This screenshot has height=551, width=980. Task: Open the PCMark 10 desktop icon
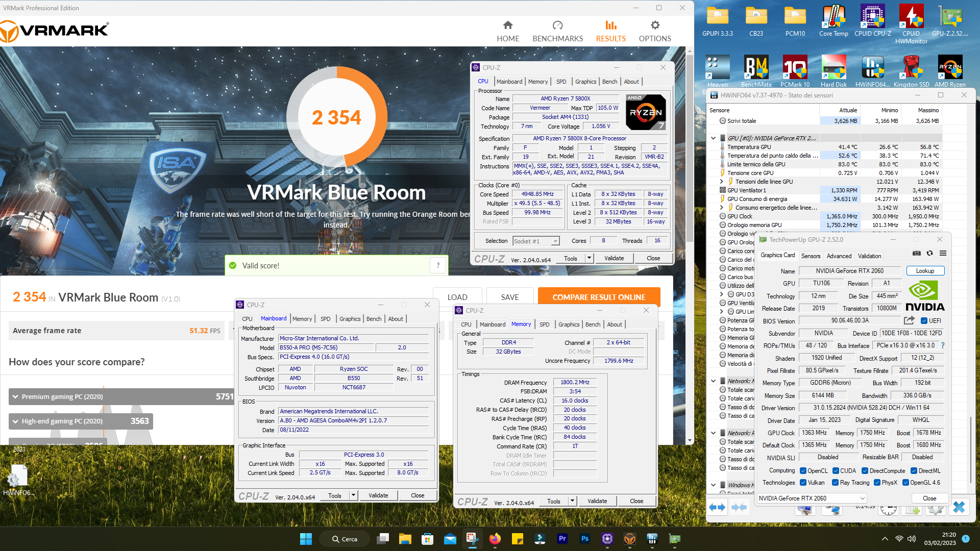point(795,71)
